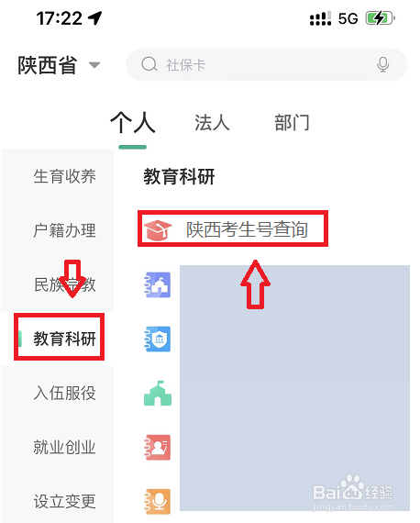Focus the 社保卡 search field
The image size is (420, 523).
pos(266,65)
